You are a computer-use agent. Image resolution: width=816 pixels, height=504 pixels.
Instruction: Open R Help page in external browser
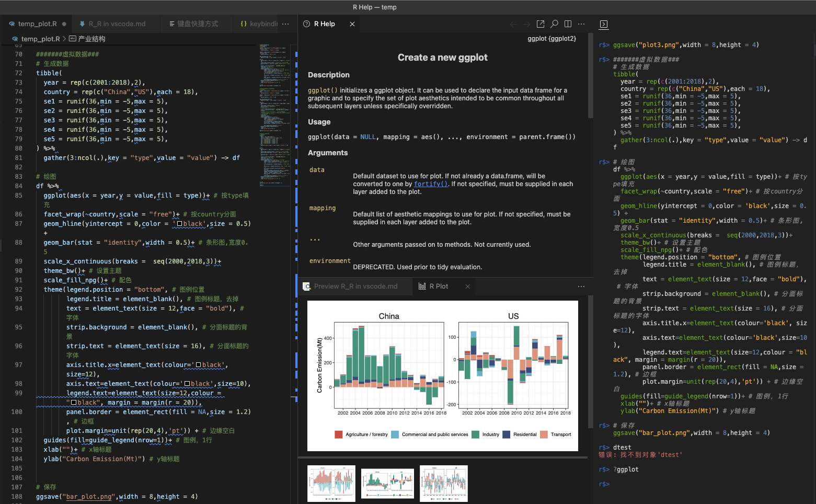(541, 24)
